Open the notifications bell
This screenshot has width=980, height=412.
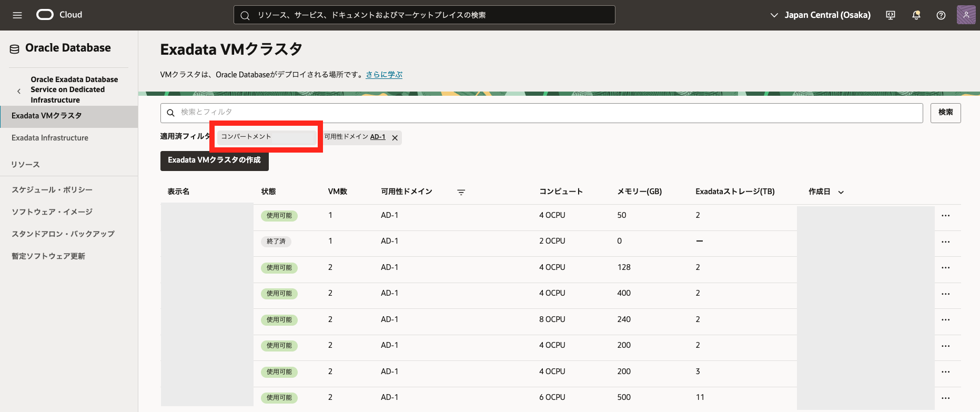(x=916, y=15)
